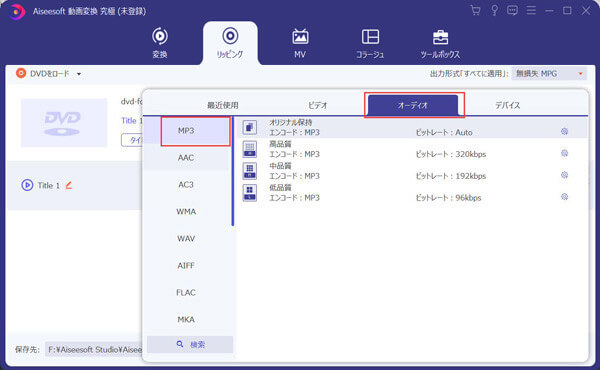Select the 低品質 preset name
The image size is (600, 370).
[280, 188]
